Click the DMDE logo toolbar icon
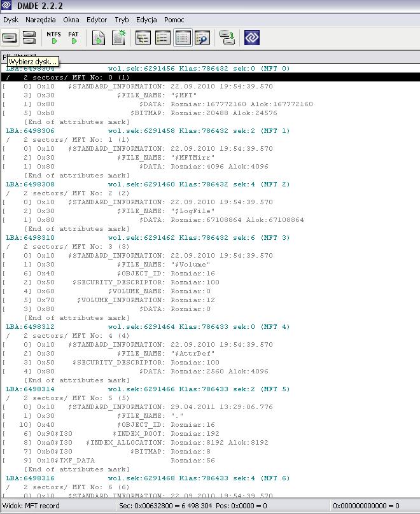420x514 pixels. pos(252,38)
